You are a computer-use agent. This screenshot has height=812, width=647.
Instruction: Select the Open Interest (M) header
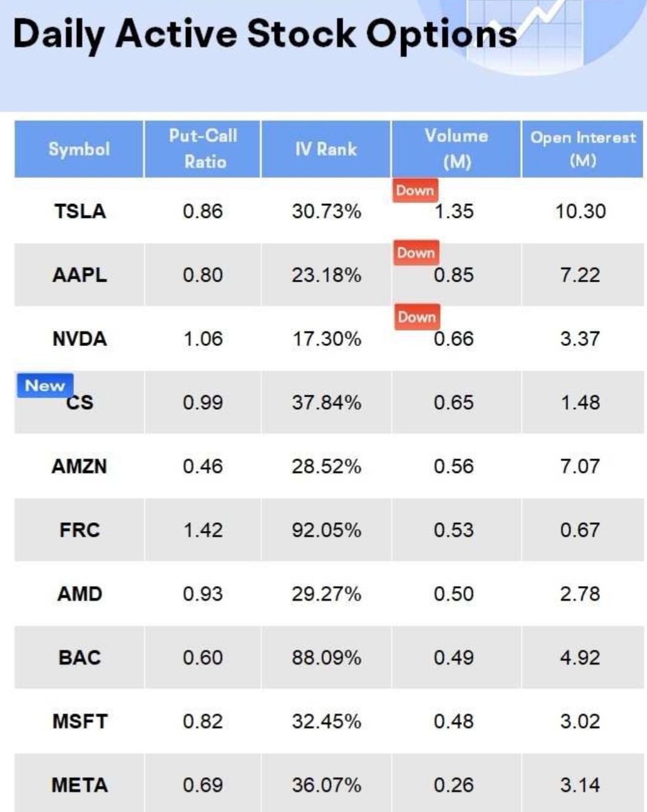(x=582, y=149)
